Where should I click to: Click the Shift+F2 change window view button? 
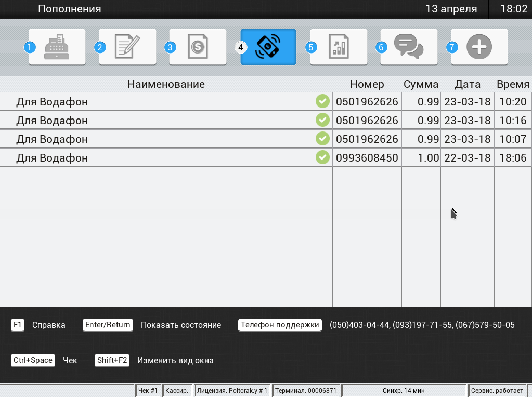(112, 360)
